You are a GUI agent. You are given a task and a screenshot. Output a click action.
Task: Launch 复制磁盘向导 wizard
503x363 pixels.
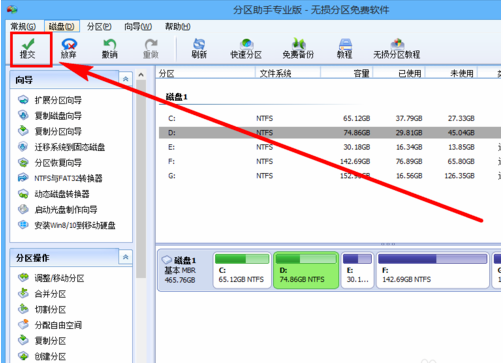tap(50, 116)
